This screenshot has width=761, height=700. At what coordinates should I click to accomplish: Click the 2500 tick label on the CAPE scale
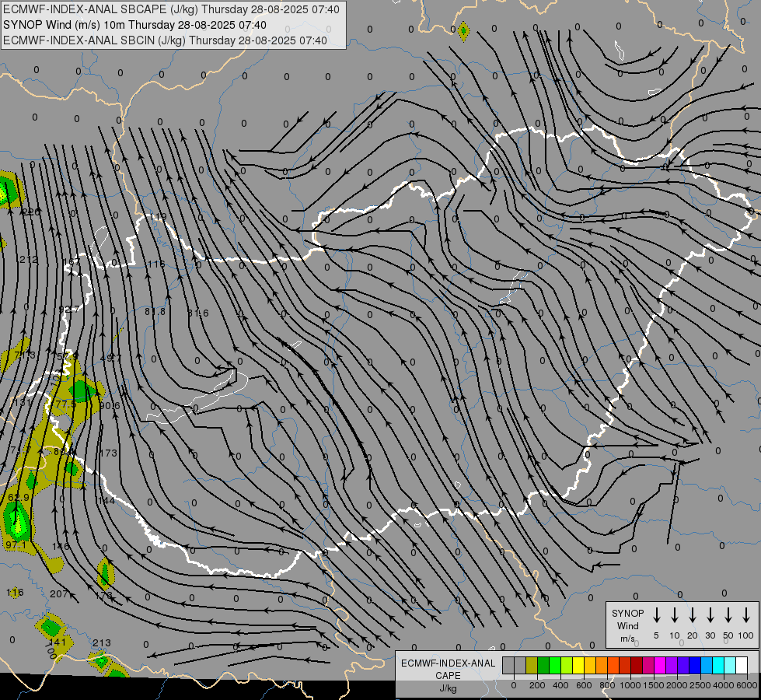click(x=700, y=685)
